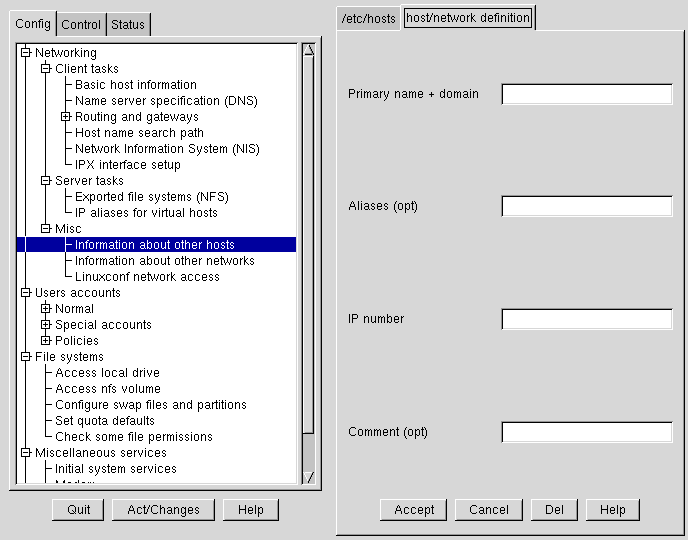Click the Act/Changes button
The height and width of the screenshot is (540, 688).
click(x=163, y=510)
